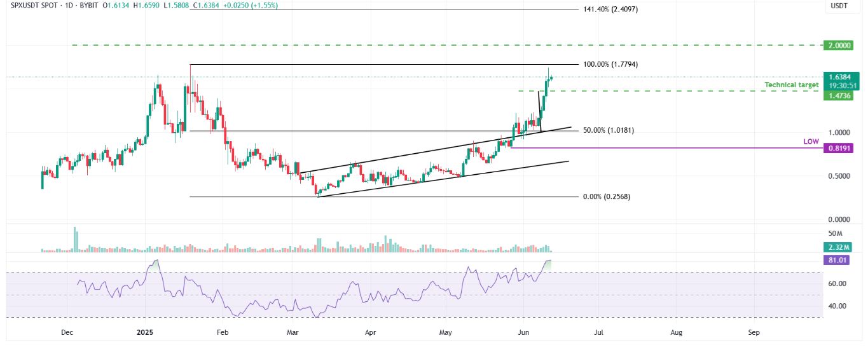Click the USDT currency label

click(x=839, y=6)
